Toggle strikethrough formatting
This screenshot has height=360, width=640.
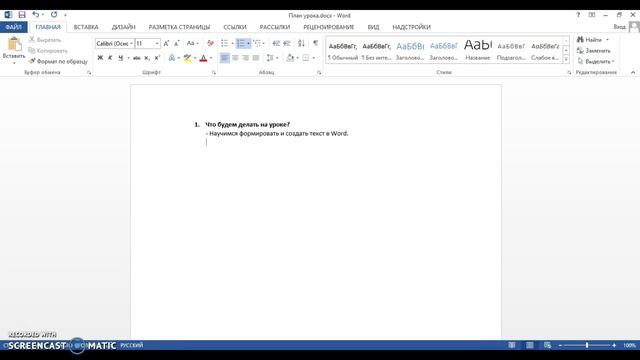137,58
